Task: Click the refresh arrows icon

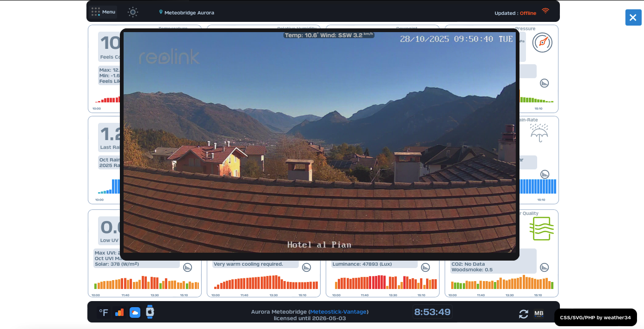Action: coord(524,314)
